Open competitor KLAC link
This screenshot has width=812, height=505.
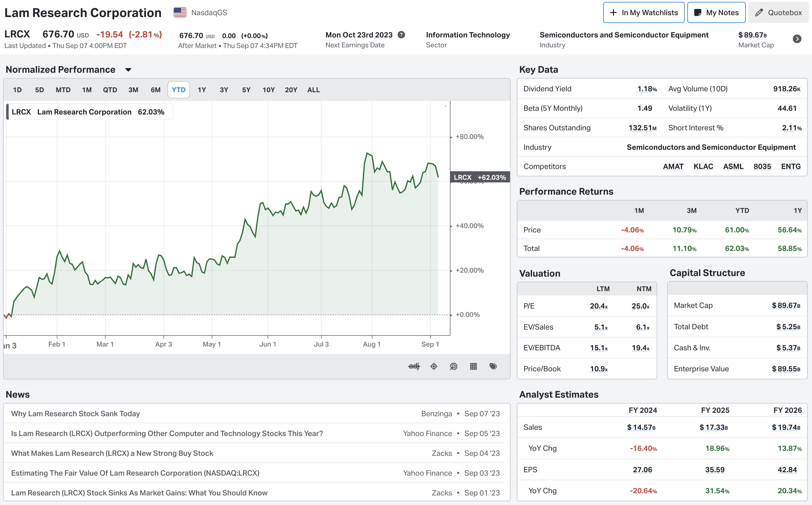click(703, 166)
